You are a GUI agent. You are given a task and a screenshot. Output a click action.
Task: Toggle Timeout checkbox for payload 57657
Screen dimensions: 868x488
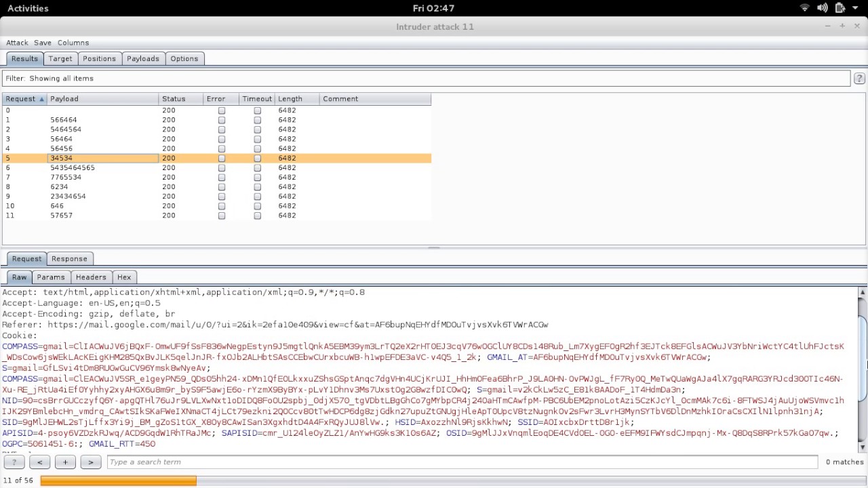(257, 216)
